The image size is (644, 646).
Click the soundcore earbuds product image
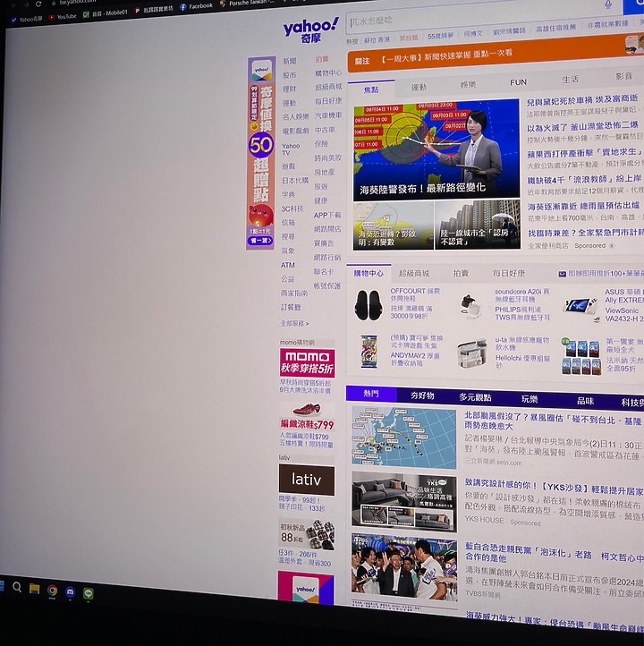(x=470, y=307)
